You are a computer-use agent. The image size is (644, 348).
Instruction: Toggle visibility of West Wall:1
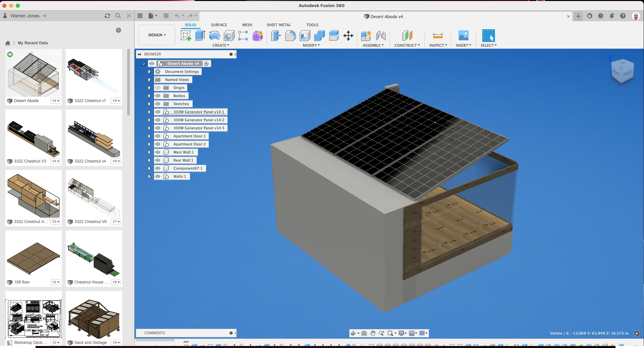158,152
